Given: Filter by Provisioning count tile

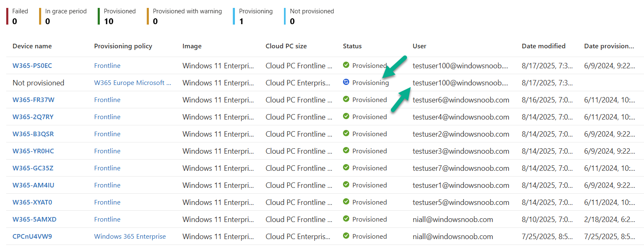Looking at the screenshot, I should coord(255,16).
